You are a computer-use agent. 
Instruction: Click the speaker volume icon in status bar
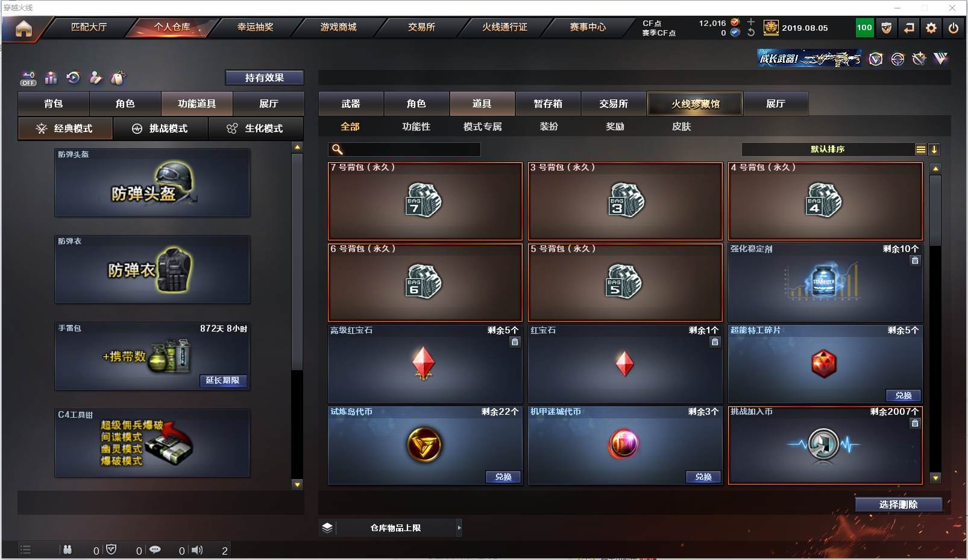[197, 550]
